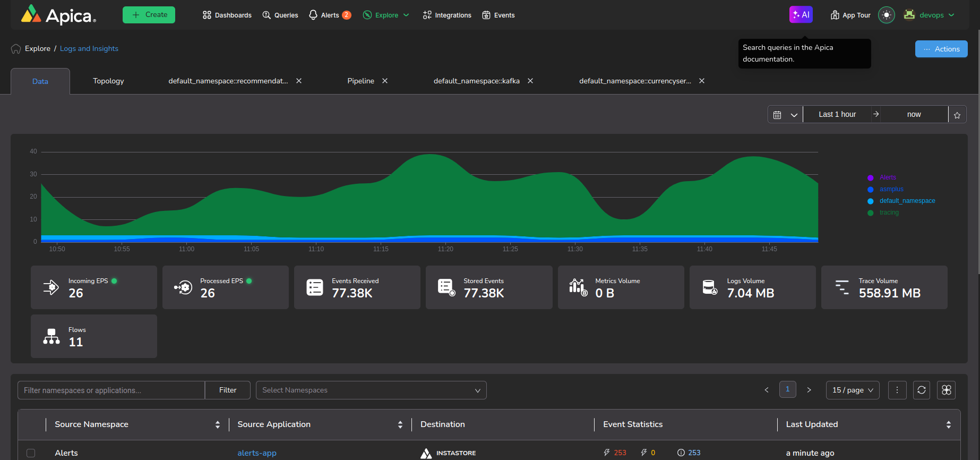
Task: Click the star favorite time range icon
Action: pyautogui.click(x=957, y=115)
